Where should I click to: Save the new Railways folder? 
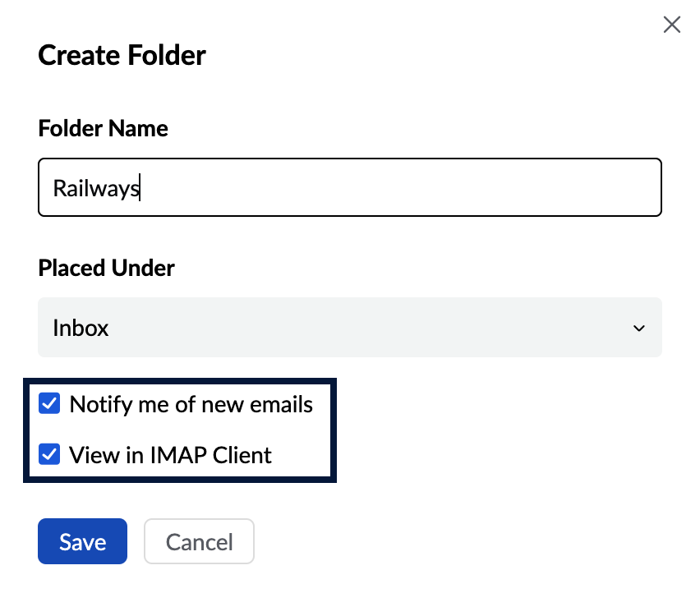click(x=83, y=541)
